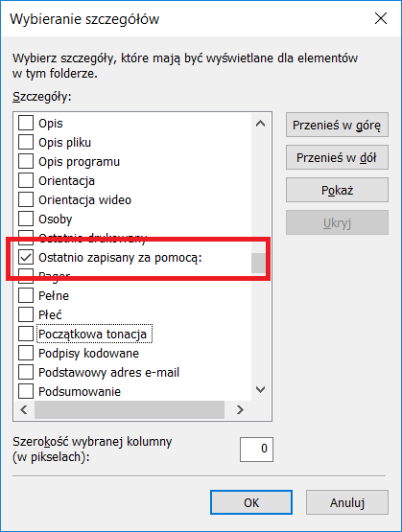Screen dimensions: 402x532
Task: Uncheck Ostatnio zapisany za pomocą checkbox
Action: coord(26,257)
